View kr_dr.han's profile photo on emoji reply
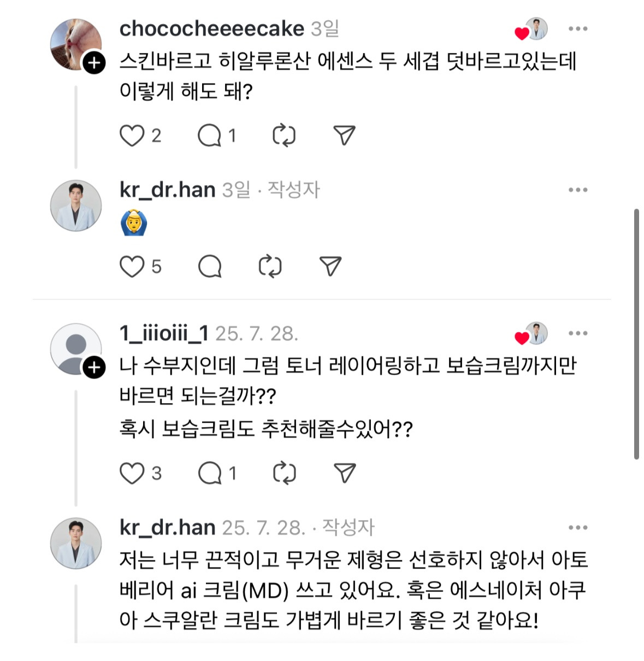 [x=76, y=206]
